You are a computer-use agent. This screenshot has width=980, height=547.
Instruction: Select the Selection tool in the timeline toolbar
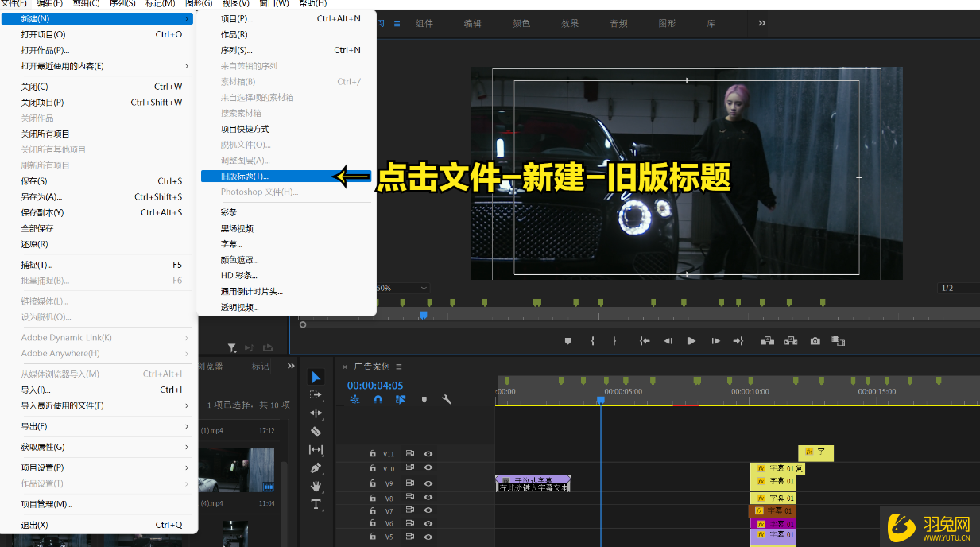click(x=316, y=377)
